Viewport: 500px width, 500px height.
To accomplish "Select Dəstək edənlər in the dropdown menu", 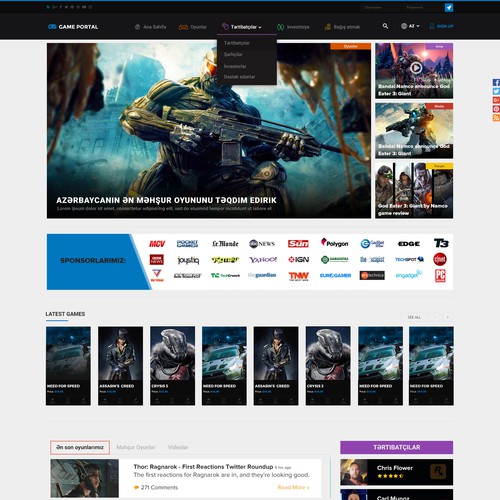I will click(x=240, y=77).
